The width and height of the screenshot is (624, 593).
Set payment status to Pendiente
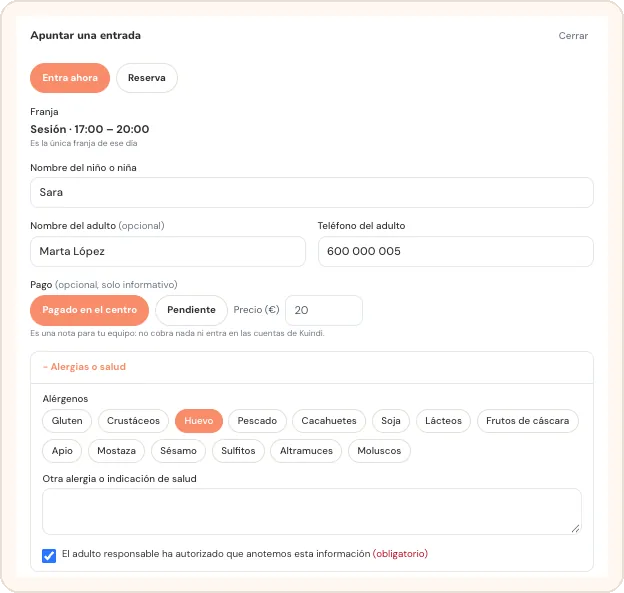(x=191, y=310)
